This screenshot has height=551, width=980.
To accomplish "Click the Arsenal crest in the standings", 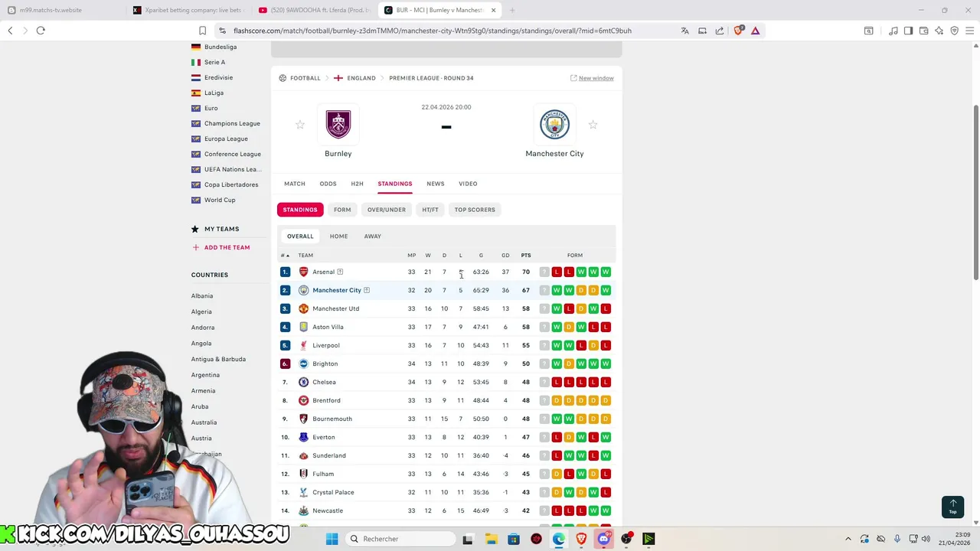I will [x=303, y=272].
